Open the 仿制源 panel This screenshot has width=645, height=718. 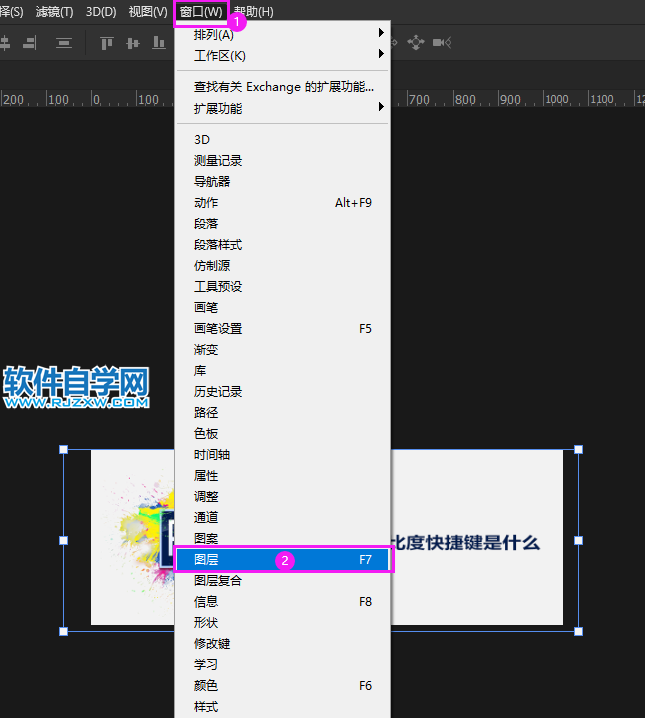282,266
